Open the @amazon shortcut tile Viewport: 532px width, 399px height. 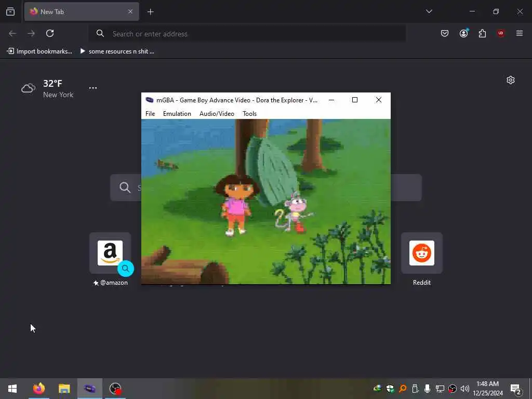[x=110, y=253]
